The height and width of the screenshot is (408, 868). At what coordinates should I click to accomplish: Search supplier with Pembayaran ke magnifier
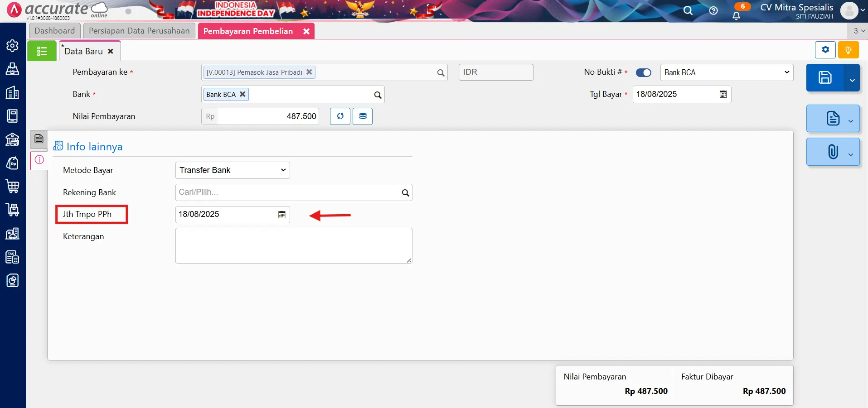[x=441, y=72]
